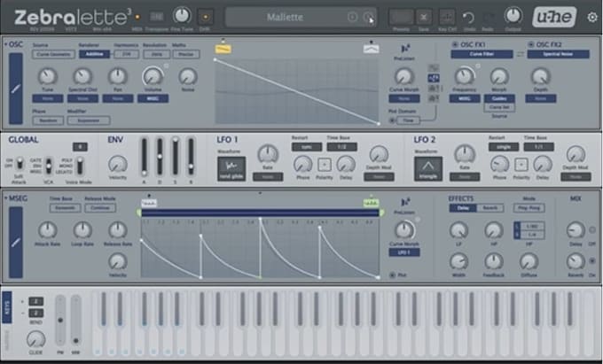Click the Malletté preset name display
Screen dimensions: 603x364
click(285, 18)
